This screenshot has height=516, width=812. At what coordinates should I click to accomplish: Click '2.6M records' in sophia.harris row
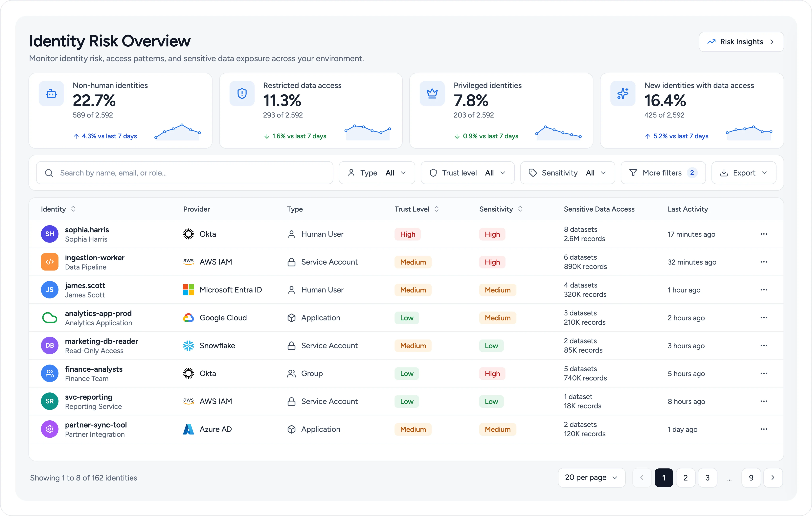point(584,239)
